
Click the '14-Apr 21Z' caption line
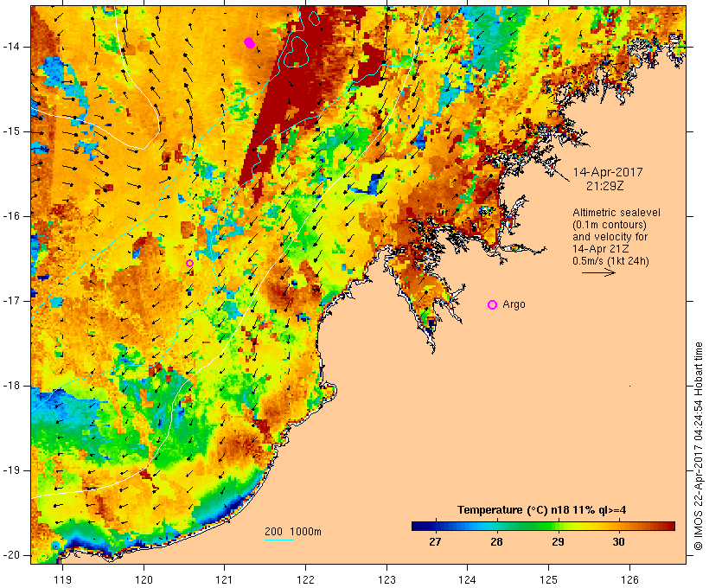click(x=600, y=249)
